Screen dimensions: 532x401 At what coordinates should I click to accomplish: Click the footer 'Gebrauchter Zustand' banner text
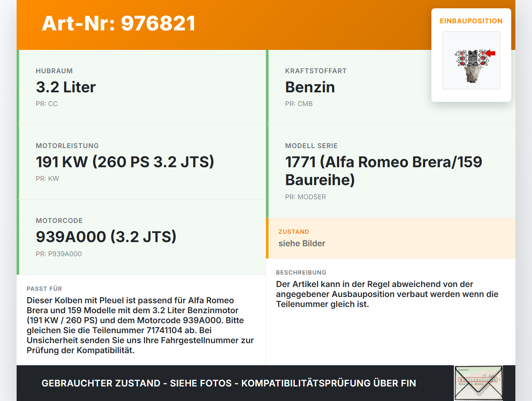229,383
